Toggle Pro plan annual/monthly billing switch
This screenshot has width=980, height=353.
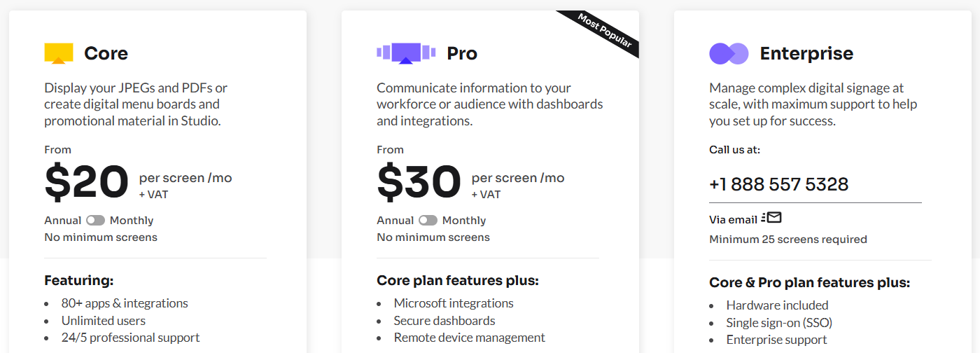click(428, 221)
